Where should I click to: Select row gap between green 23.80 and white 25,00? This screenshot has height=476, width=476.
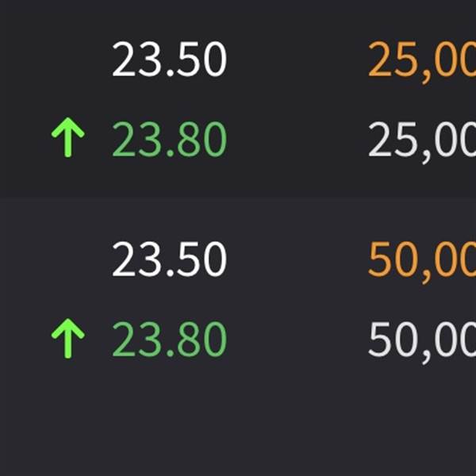(297, 139)
